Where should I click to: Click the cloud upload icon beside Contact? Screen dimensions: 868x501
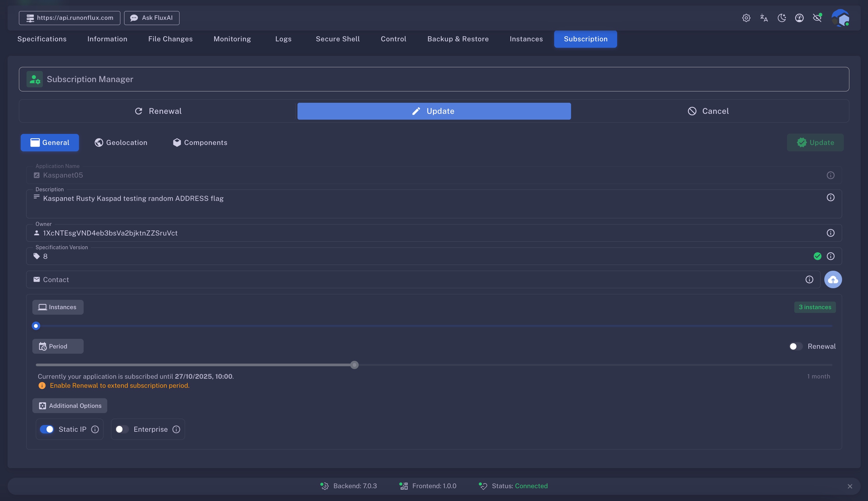833,279
